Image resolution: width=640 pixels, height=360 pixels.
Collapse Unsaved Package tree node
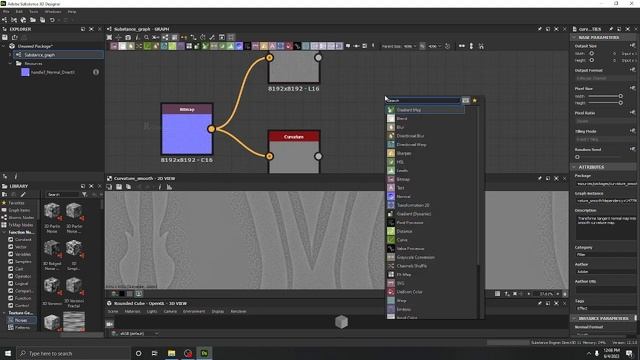4,46
